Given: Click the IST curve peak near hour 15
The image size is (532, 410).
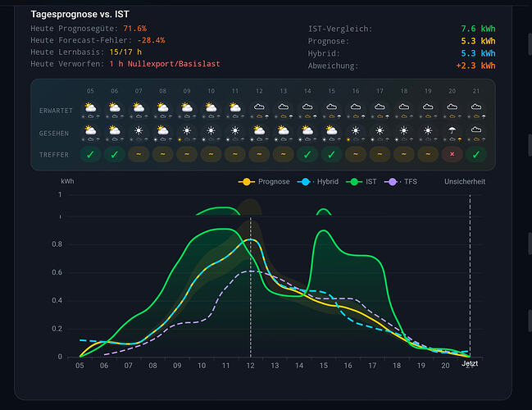Looking at the screenshot, I should point(324,230).
